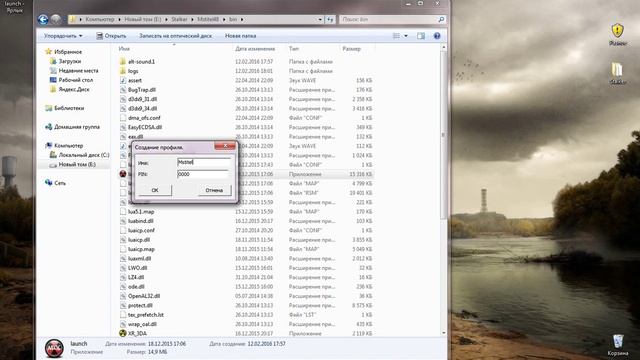Click the refresh button beside the address bar

(x=330, y=19)
